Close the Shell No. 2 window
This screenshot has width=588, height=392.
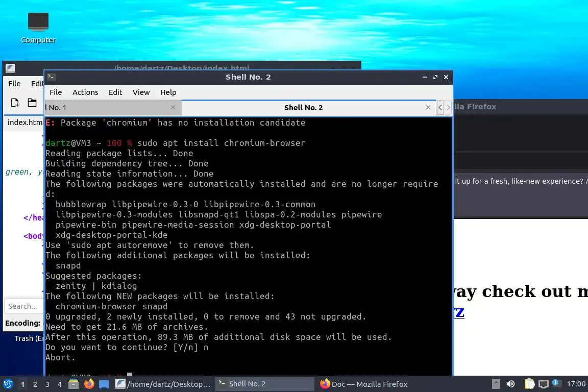point(446,77)
